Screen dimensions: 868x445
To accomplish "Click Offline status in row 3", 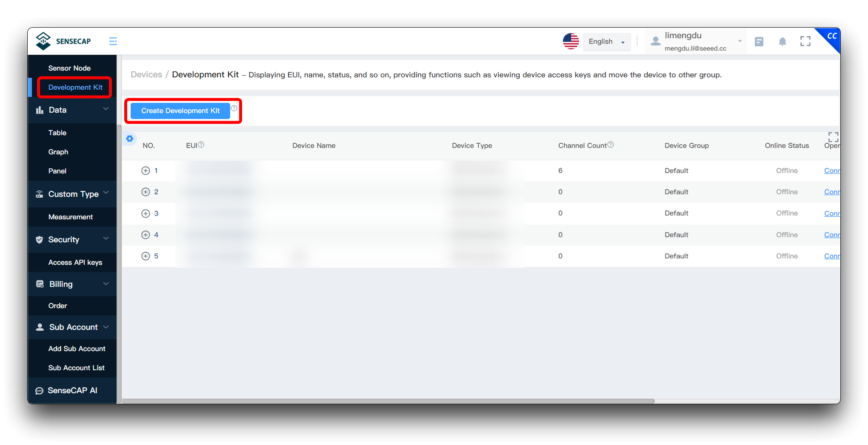I will pos(787,213).
